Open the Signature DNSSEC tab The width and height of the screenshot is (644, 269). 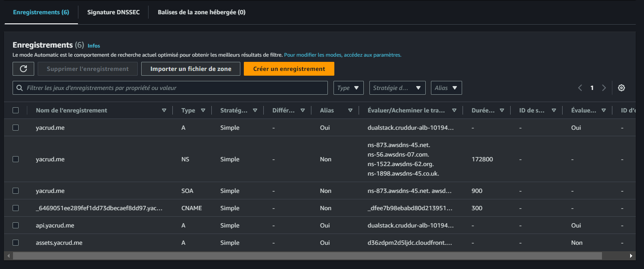pos(113,12)
